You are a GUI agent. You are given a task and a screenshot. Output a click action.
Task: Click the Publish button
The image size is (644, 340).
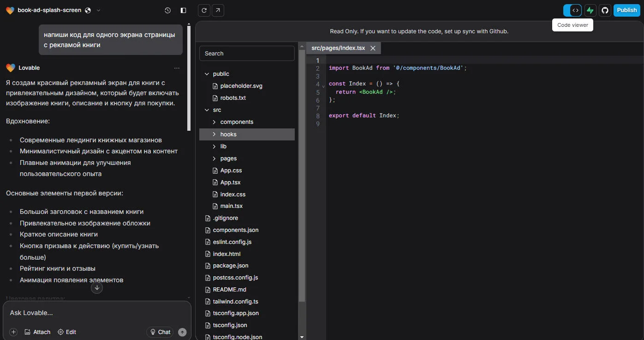626,10
